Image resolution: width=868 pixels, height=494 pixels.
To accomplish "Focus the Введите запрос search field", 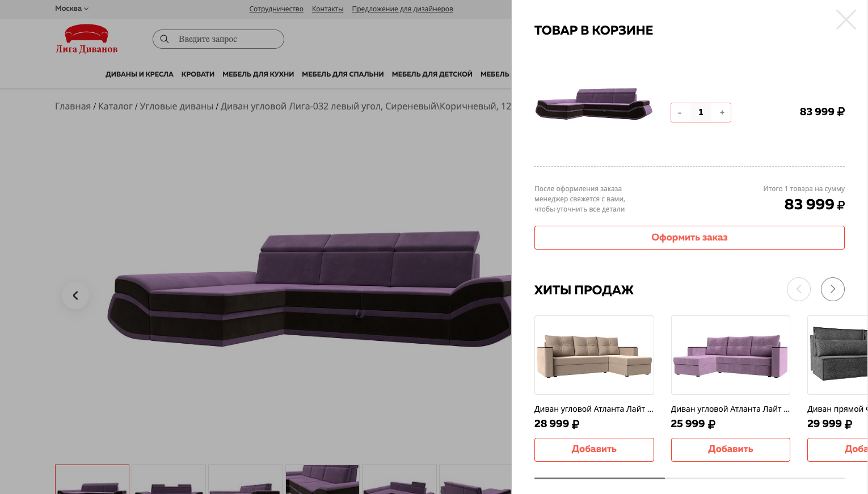I will [x=227, y=39].
